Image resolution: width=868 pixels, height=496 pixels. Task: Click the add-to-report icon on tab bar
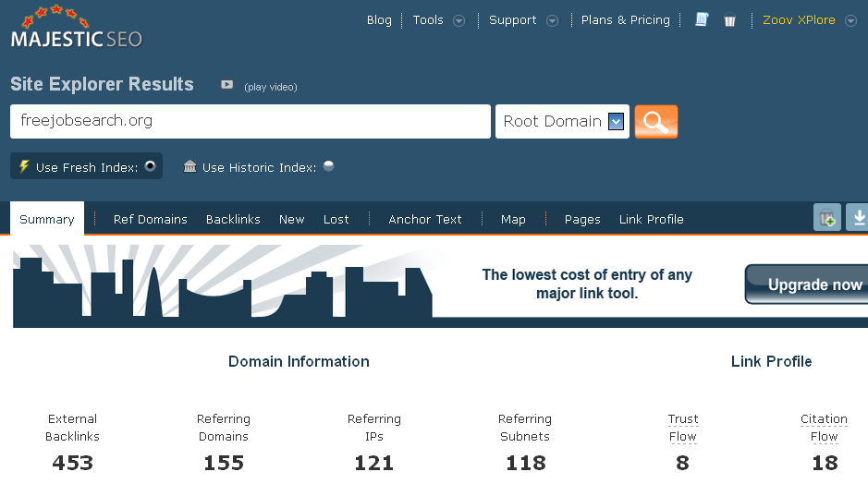(x=827, y=218)
